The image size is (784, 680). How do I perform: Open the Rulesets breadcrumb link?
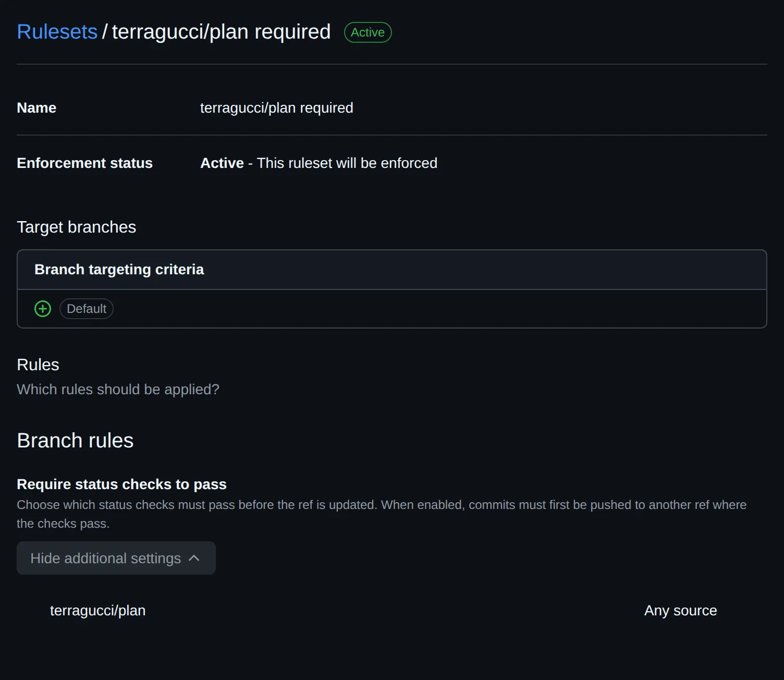[57, 32]
